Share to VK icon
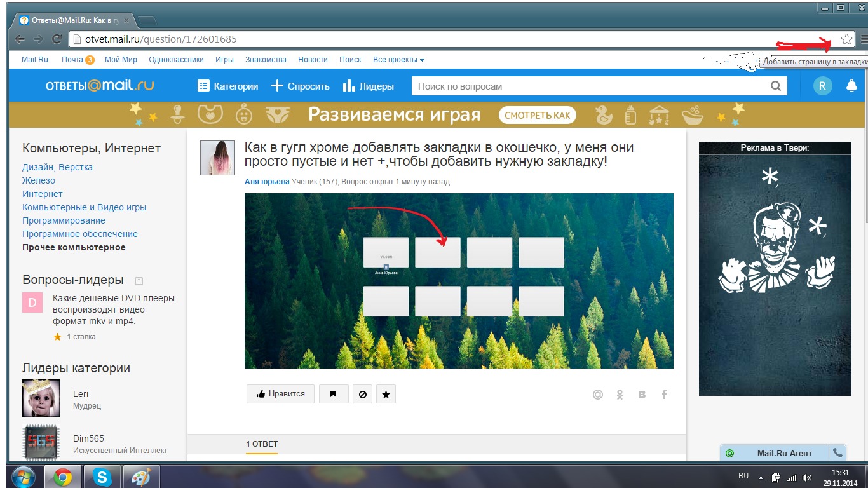The height and width of the screenshot is (488, 868). pyautogui.click(x=642, y=395)
